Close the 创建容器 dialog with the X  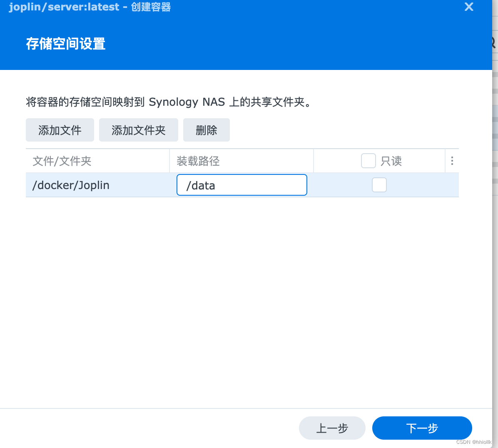(x=469, y=7)
